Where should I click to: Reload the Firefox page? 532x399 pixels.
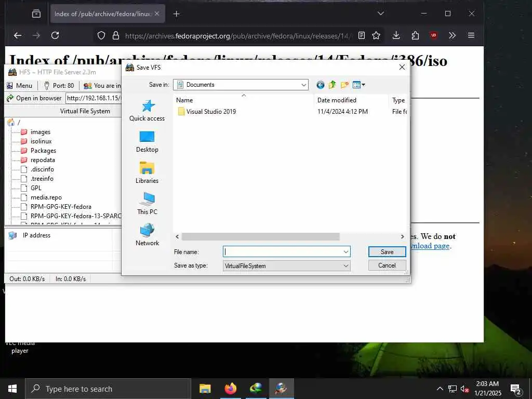(55, 35)
